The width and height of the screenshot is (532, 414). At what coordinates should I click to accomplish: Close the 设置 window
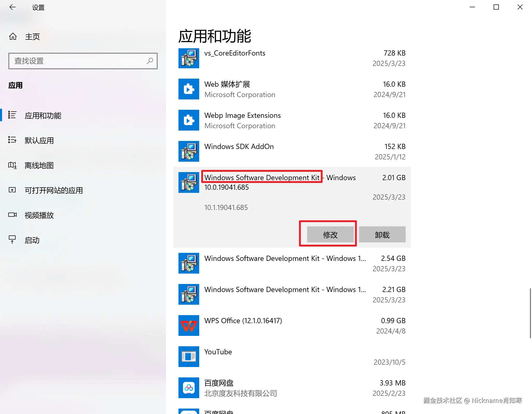coord(520,7)
